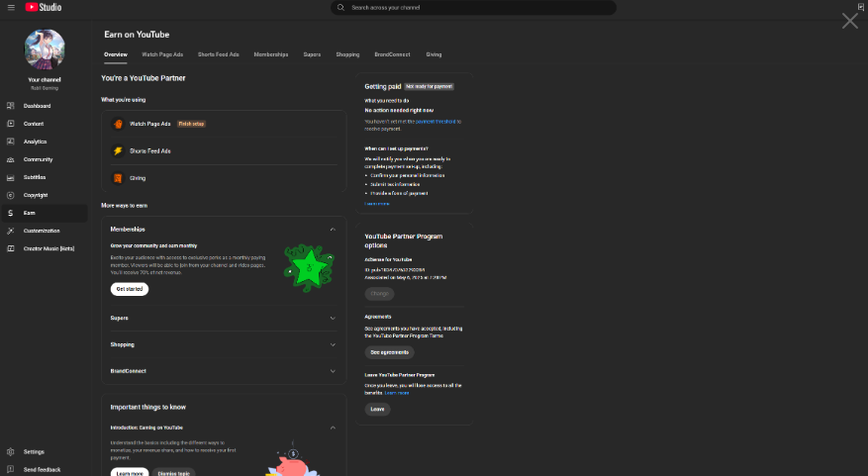This screenshot has width=868, height=476.
Task: Open Analytics from the sidebar
Action: click(x=35, y=142)
